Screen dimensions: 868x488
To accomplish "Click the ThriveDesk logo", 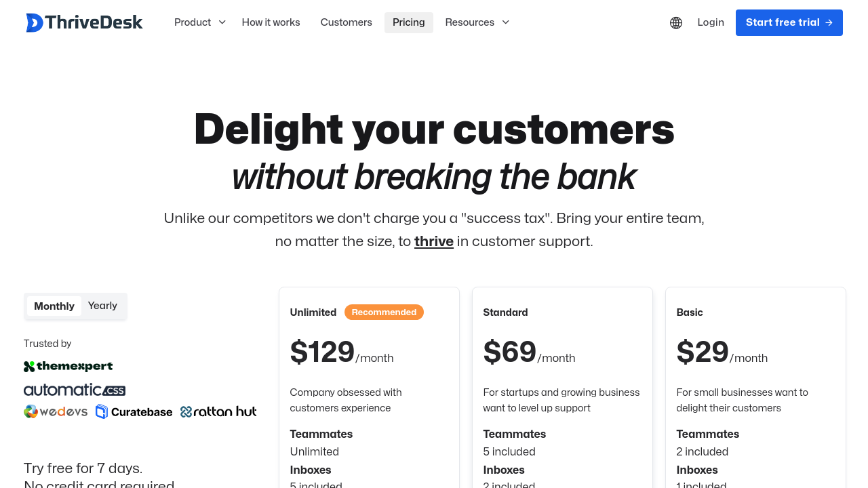I will (x=84, y=22).
